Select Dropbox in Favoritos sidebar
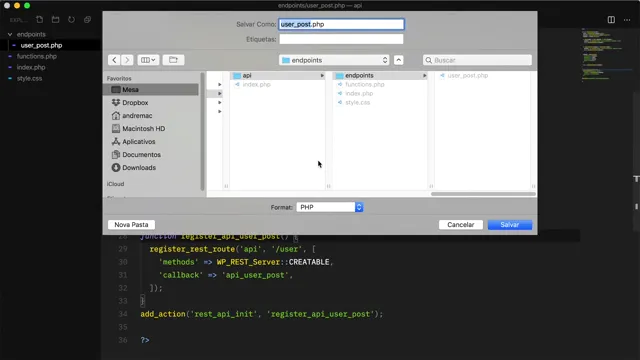Image resolution: width=640 pixels, height=360 pixels. tap(135, 102)
